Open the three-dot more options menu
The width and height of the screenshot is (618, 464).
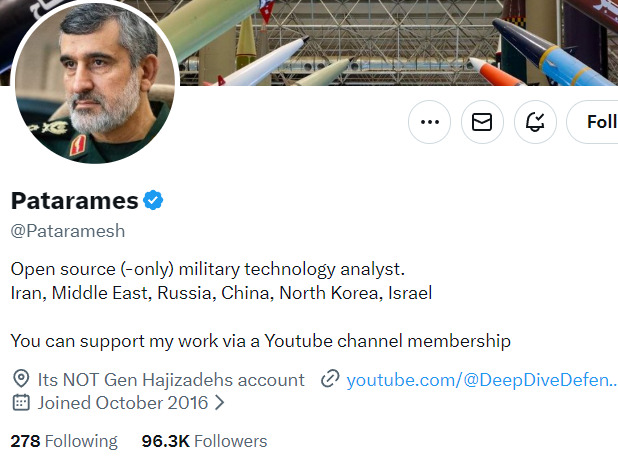tap(430, 122)
